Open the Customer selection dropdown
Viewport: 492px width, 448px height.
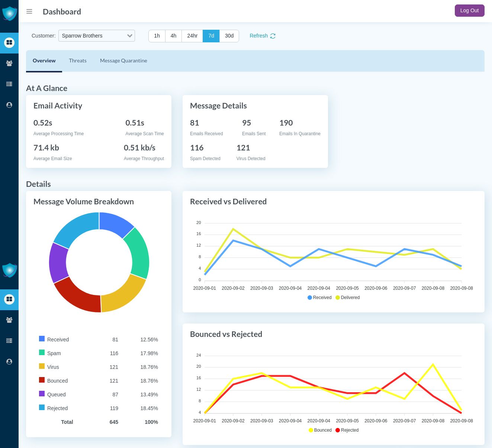click(x=96, y=36)
